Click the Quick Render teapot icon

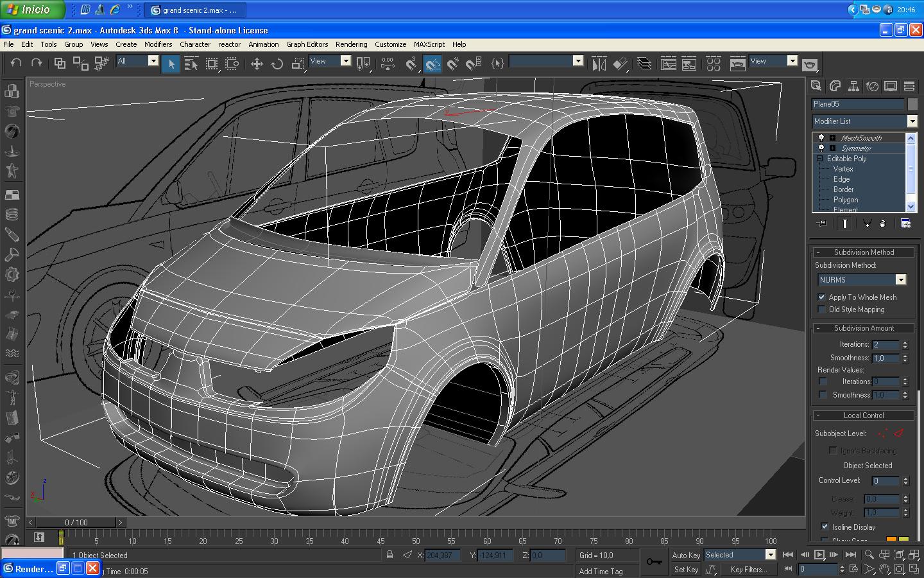coord(810,65)
